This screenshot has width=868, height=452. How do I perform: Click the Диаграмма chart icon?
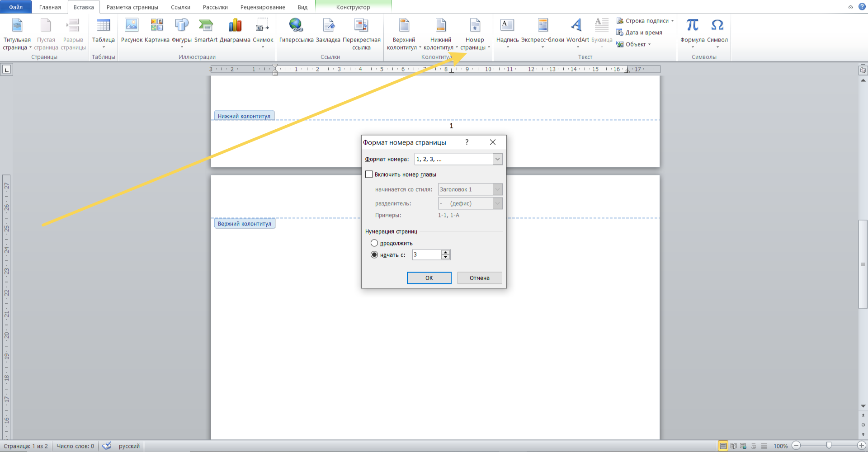[x=235, y=26]
